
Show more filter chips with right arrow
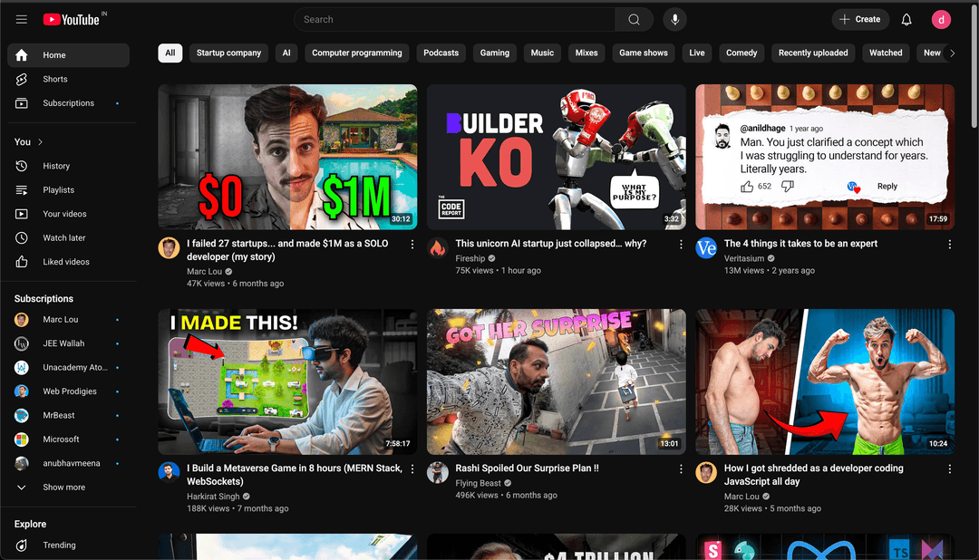pos(952,53)
